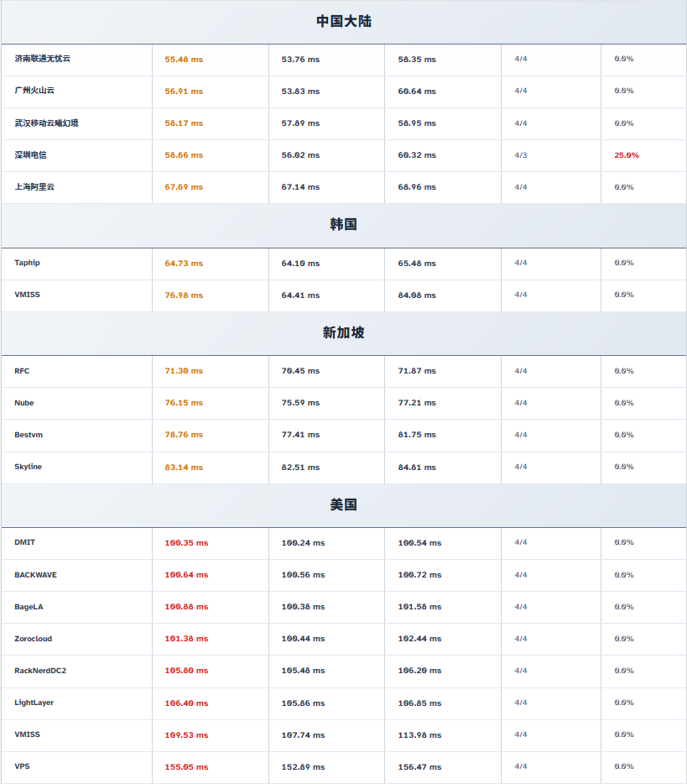The height and width of the screenshot is (784, 687).
Task: Collapse the 中国大陆 section header
Action: click(x=343, y=22)
